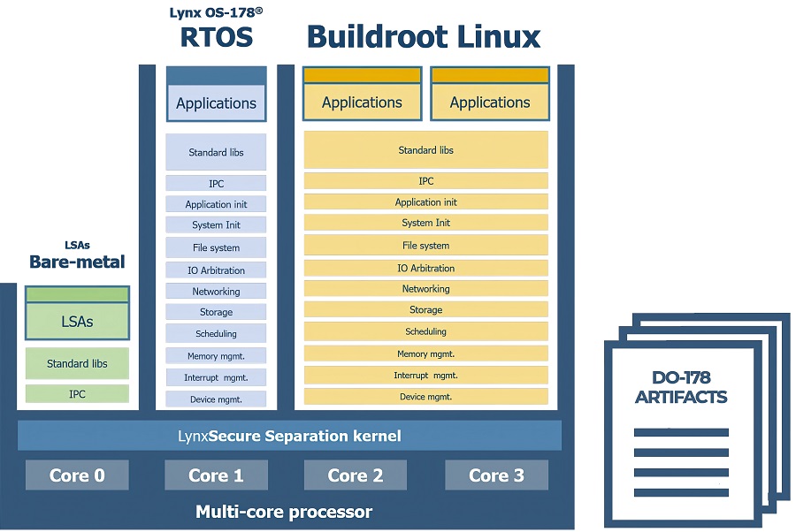Select Standard libs in the RTOS column

[x=216, y=152]
